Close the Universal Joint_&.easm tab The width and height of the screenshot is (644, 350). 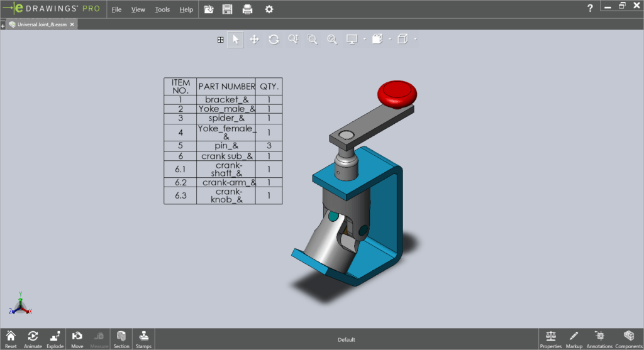72,25
